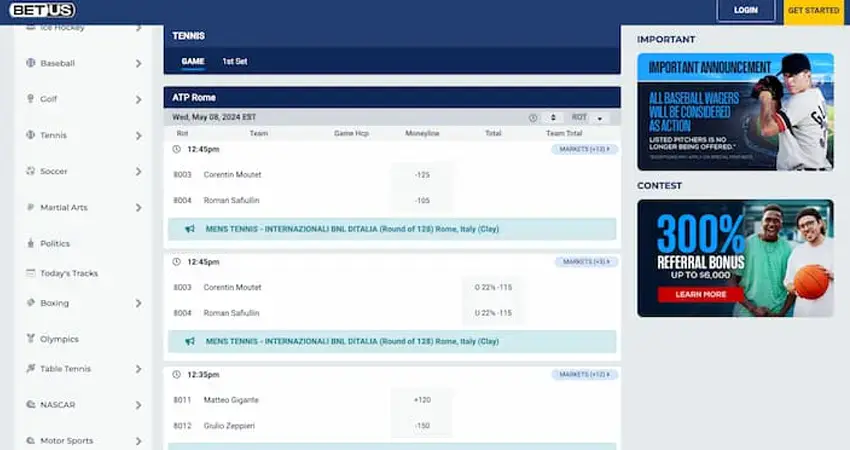Switch to the GAME tab
This screenshot has width=850, height=450.
[193, 61]
